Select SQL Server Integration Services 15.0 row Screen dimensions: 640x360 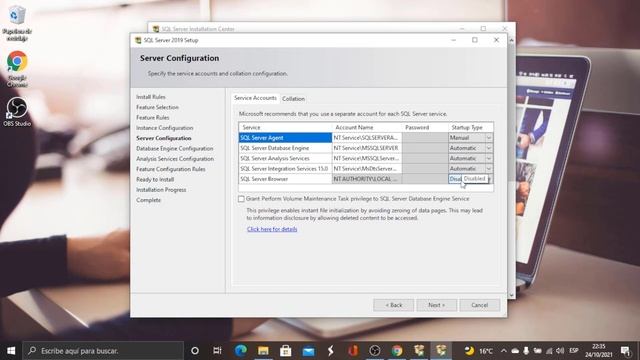coord(285,168)
